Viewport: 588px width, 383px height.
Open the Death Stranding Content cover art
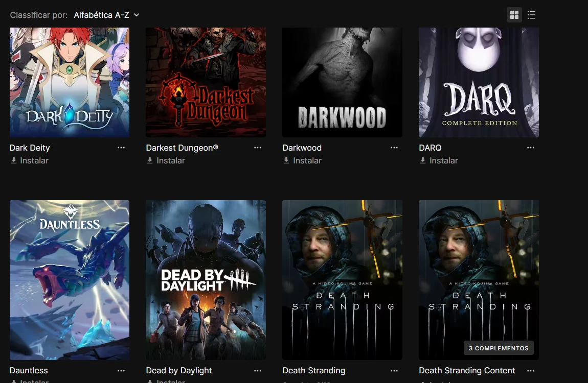(x=479, y=280)
